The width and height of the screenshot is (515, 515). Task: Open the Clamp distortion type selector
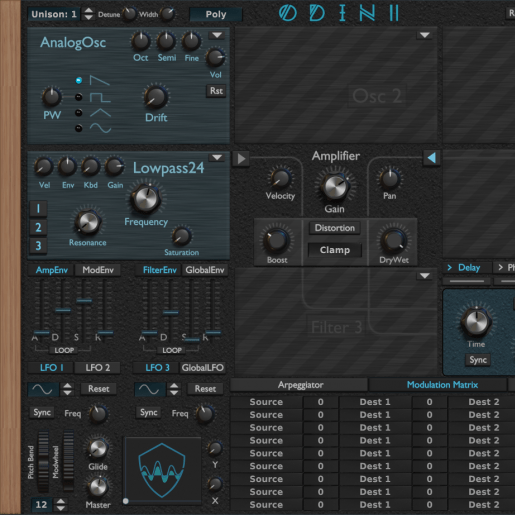(335, 250)
